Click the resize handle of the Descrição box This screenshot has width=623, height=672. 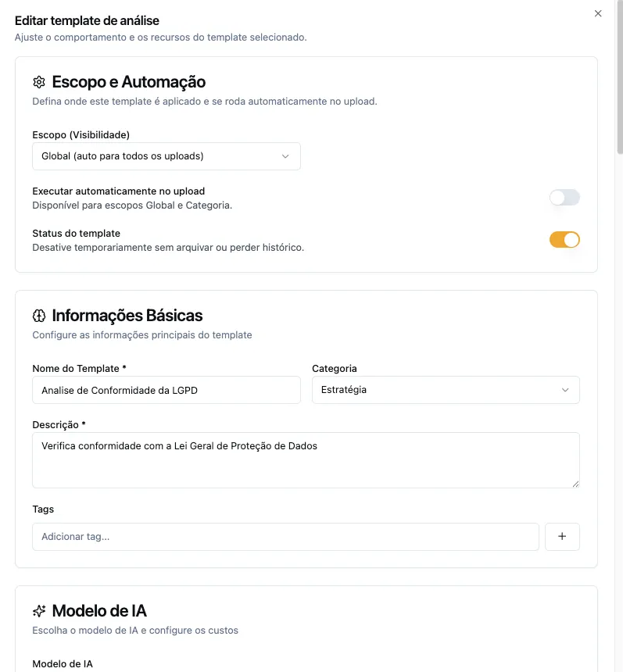pos(576,484)
